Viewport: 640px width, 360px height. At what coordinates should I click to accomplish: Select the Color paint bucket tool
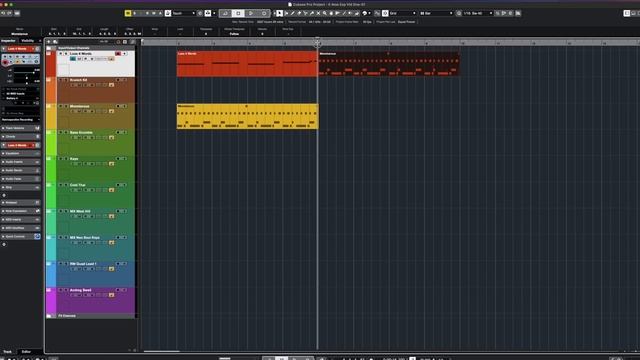coord(357,13)
